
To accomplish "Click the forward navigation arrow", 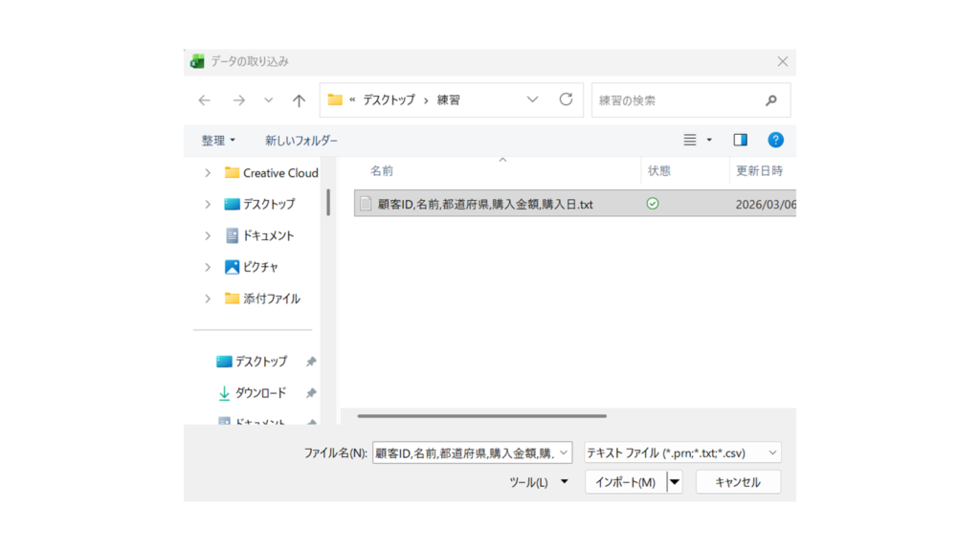I will 238,100.
